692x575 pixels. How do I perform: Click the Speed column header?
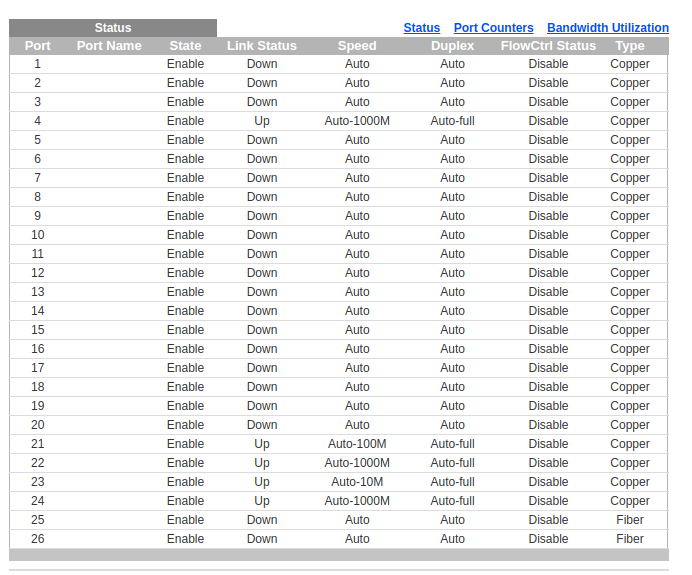coord(357,46)
